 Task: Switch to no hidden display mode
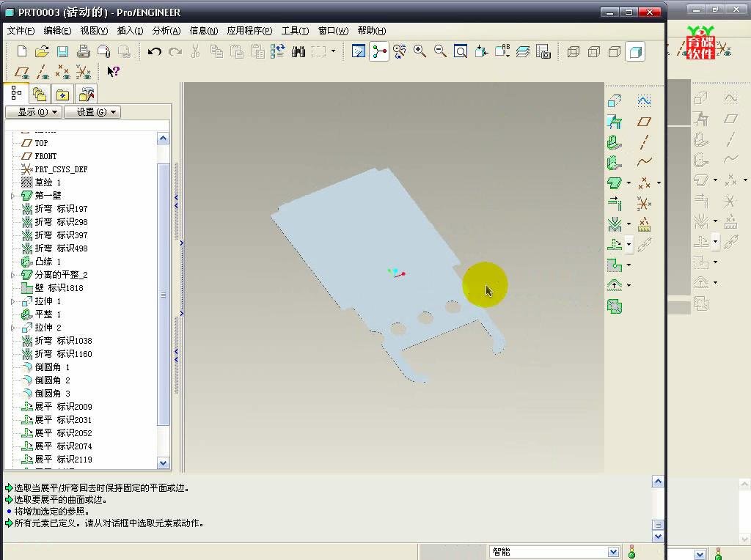[x=615, y=51]
